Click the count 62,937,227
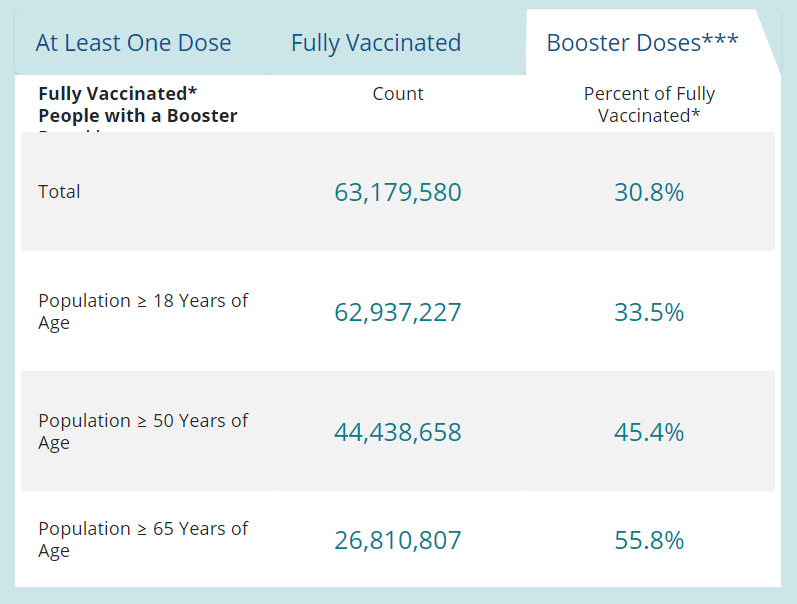Viewport: 797px width, 604px height. coord(398,312)
